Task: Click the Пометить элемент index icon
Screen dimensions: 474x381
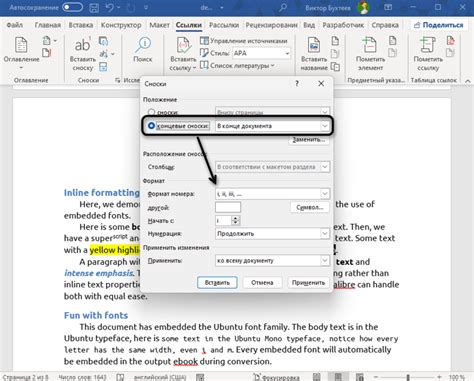Action: click(370, 45)
